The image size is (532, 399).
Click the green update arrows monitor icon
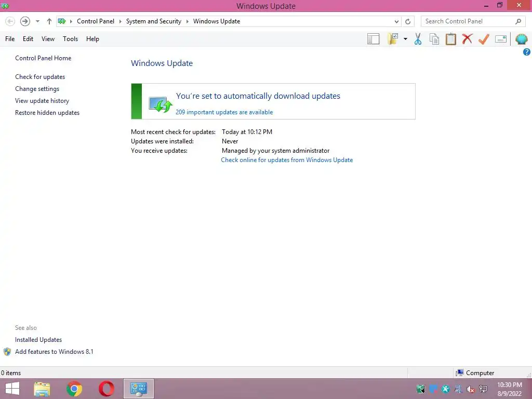pos(160,104)
